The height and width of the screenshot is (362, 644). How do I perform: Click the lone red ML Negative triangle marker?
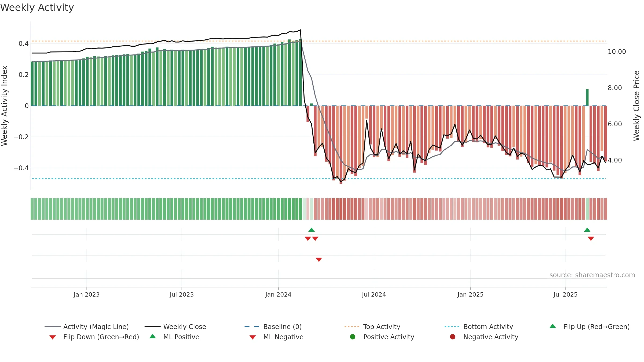coord(319,260)
